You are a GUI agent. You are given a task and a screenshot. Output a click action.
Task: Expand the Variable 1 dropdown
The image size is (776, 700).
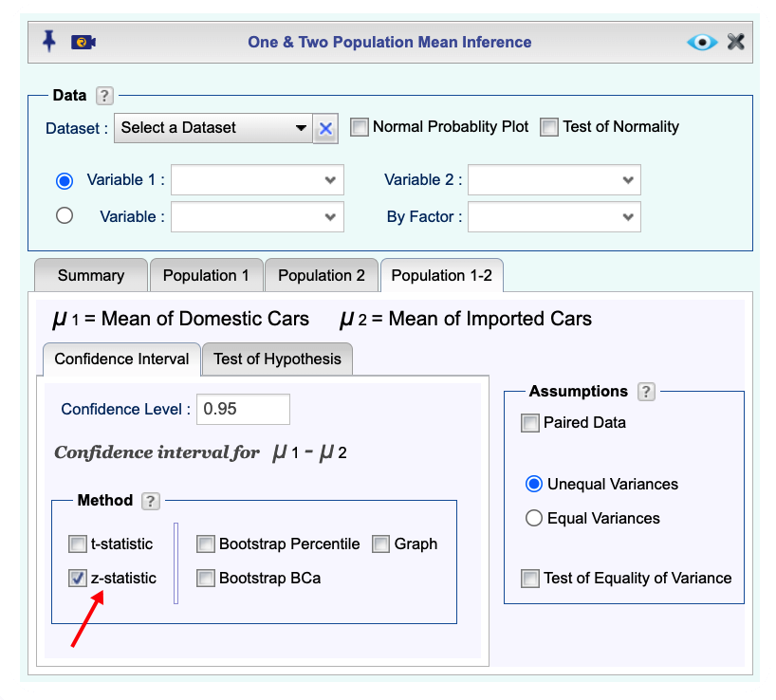coord(257,180)
